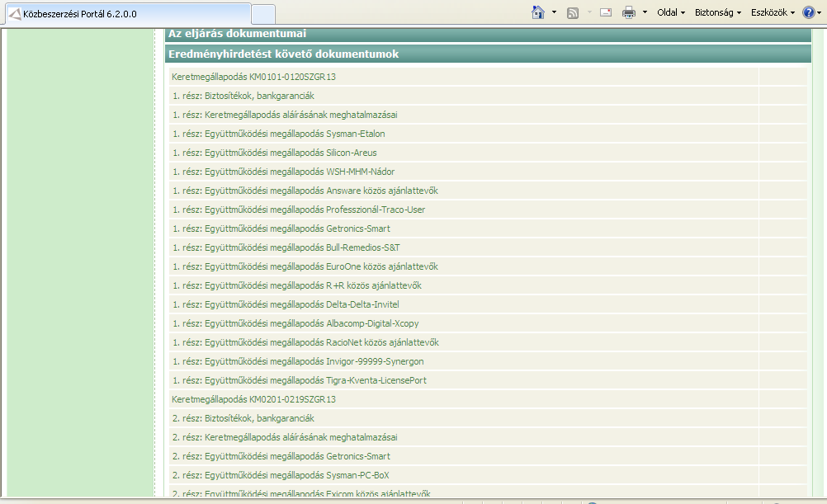
Task: Open the Help dropdown arrow
Action: (819, 12)
